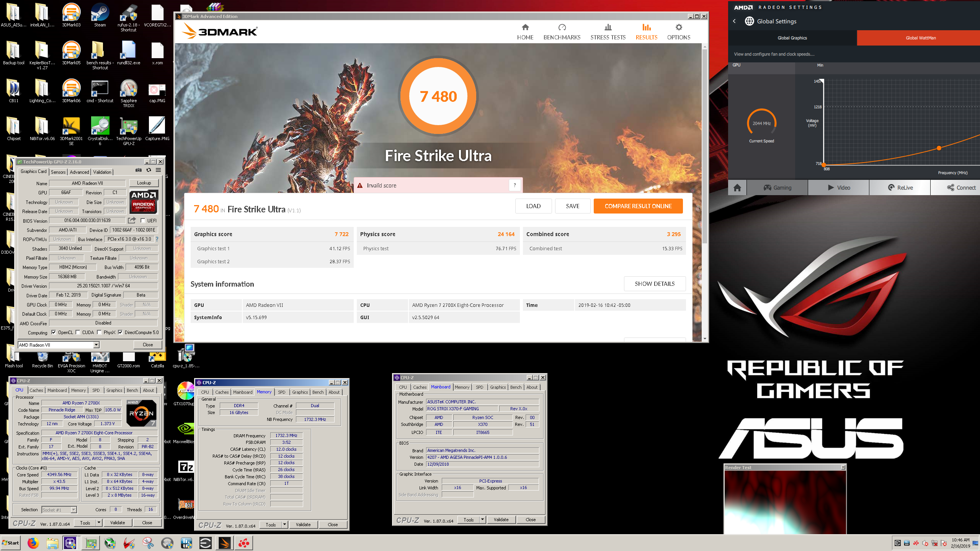Click the WattMan curve start point near 808
The height and width of the screenshot is (551, 980).
pos(824,165)
